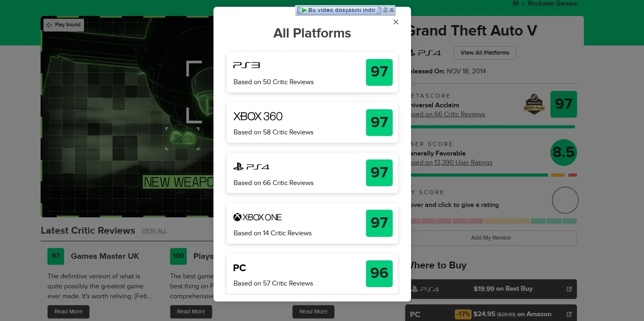The width and height of the screenshot is (644, 321).
Task: Close the All Platforms dialog
Action: 395,22
